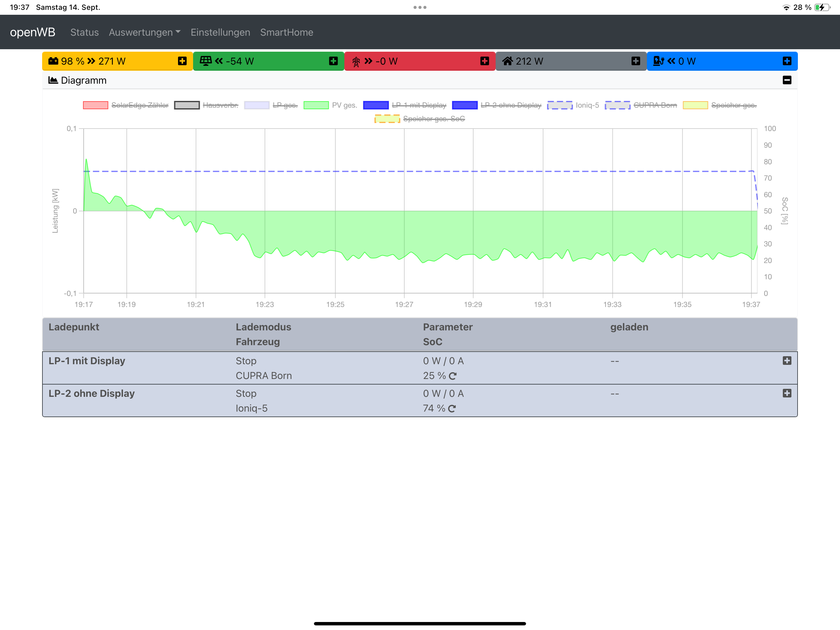Click the solar panel icon in green tile
The width and height of the screenshot is (840, 630).
(205, 61)
